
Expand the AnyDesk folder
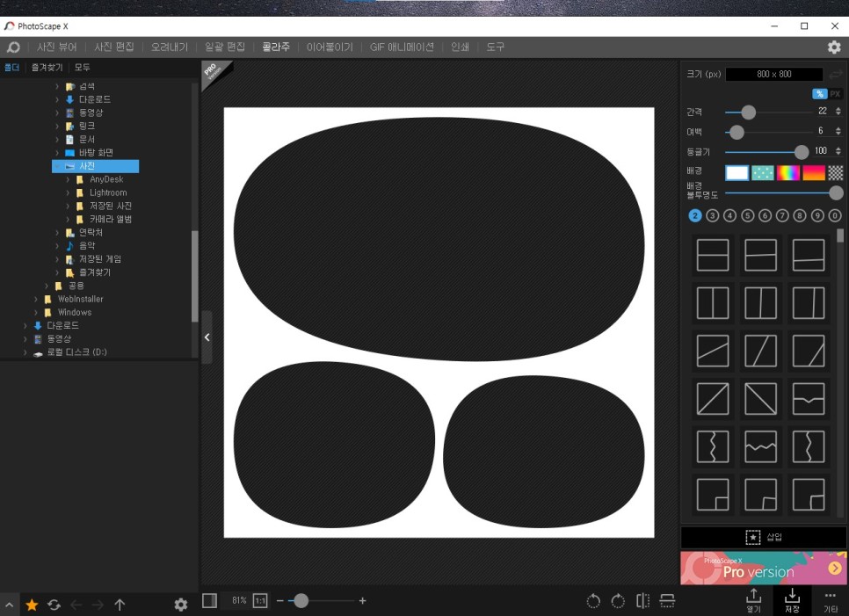tap(68, 179)
